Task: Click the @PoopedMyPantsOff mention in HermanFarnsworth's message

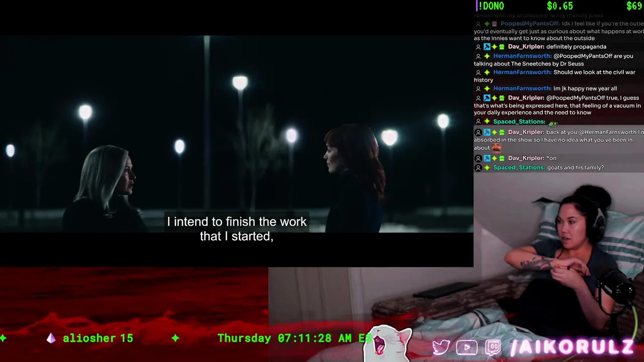Action: pyautogui.click(x=582, y=56)
